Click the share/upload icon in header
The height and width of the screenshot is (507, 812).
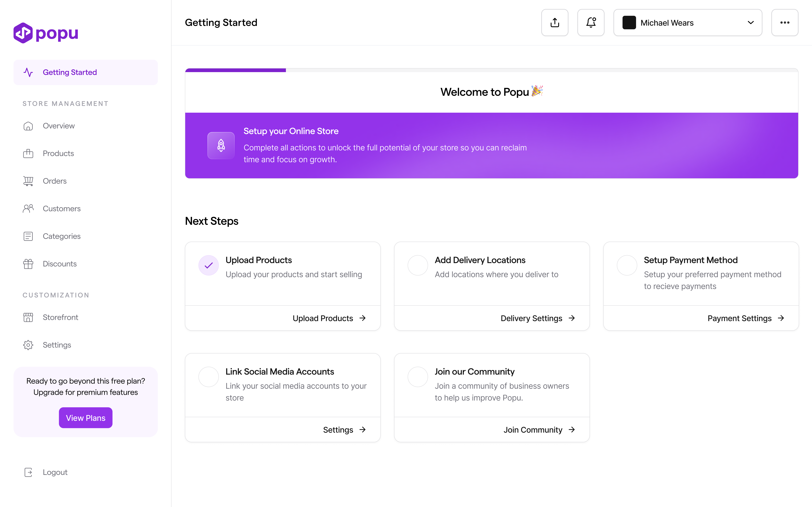555,22
